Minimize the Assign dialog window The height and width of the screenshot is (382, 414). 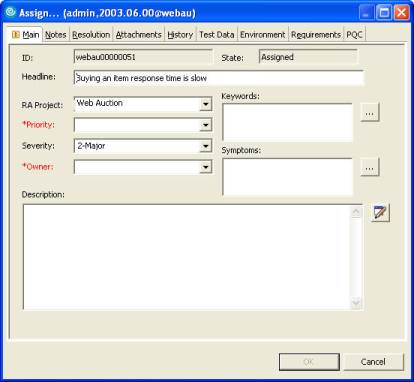pos(366,13)
